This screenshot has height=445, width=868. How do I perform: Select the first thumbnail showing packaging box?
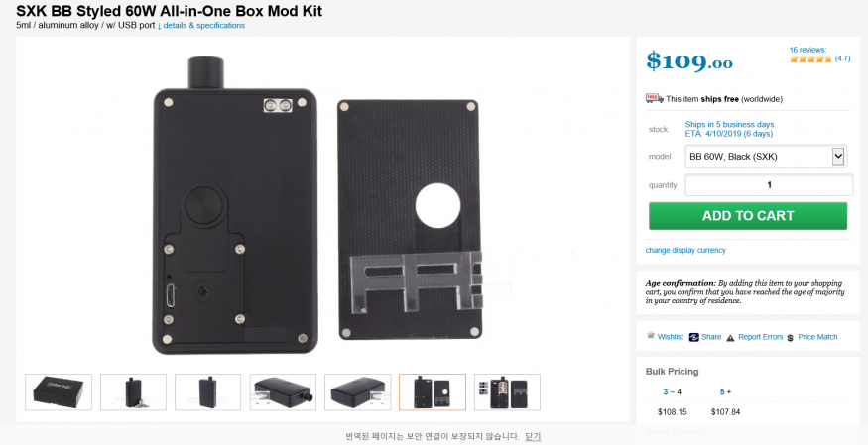59,391
